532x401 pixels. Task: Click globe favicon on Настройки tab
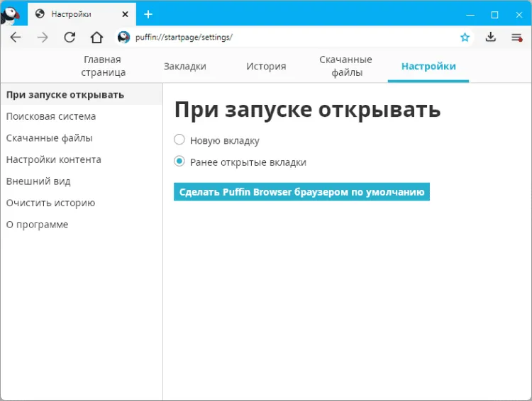(x=40, y=14)
